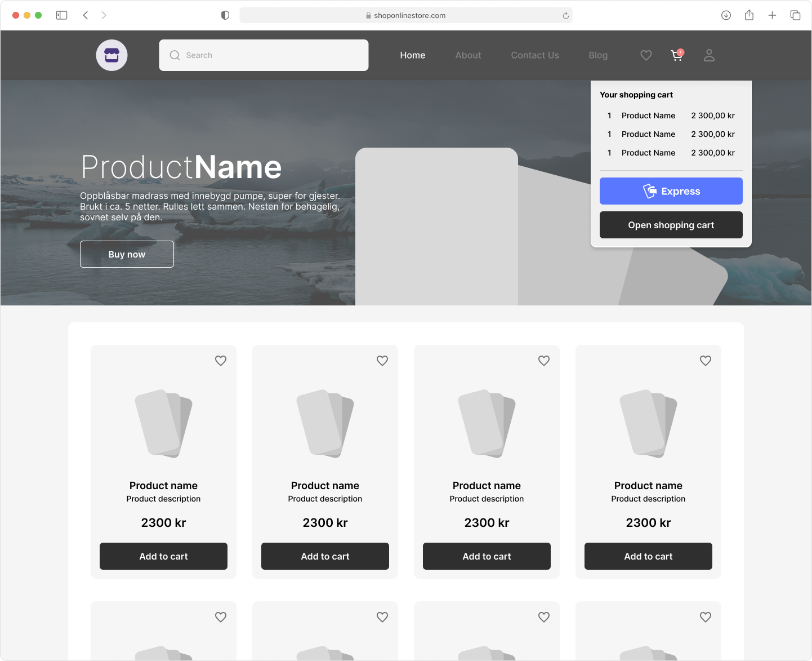Favorite the first product card
This screenshot has width=812, height=661.
click(221, 361)
